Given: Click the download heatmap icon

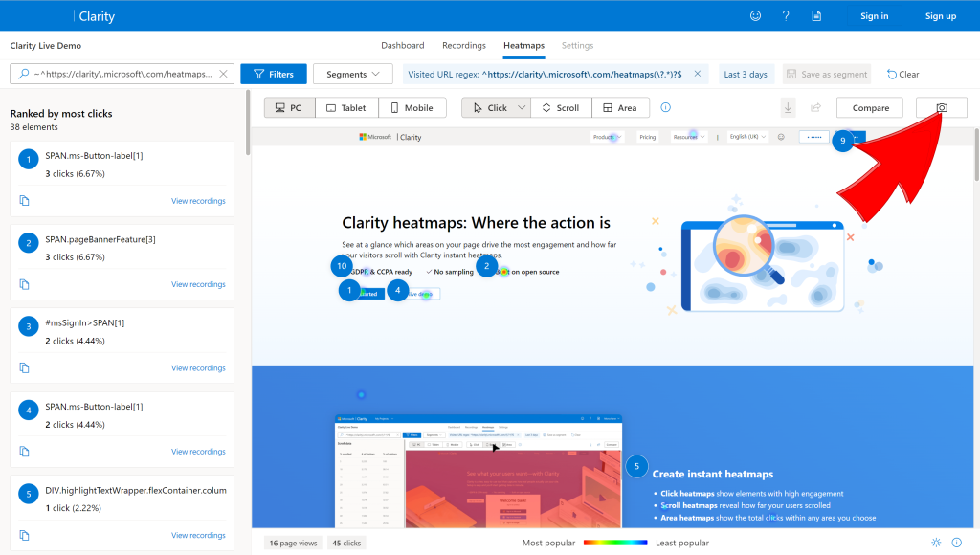Looking at the screenshot, I should [789, 107].
